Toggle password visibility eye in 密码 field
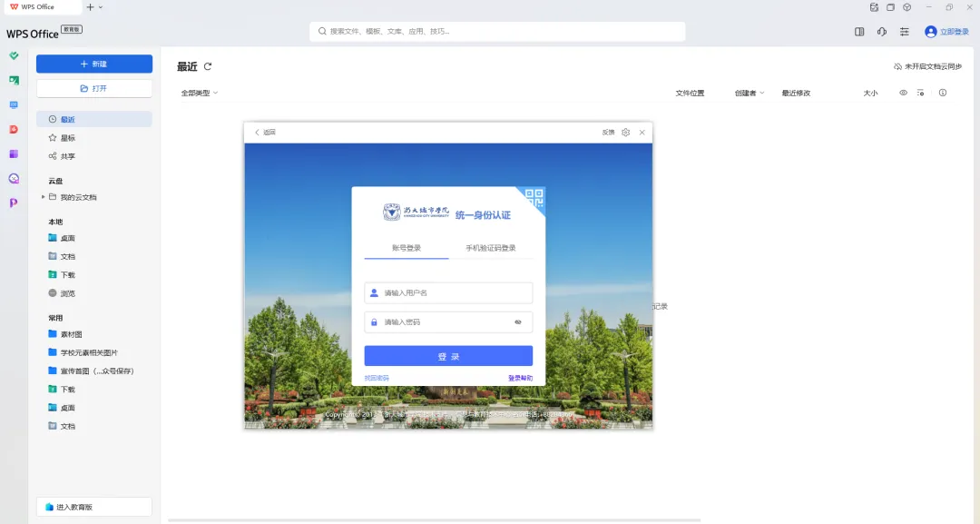The width and height of the screenshot is (980, 524). [x=517, y=322]
